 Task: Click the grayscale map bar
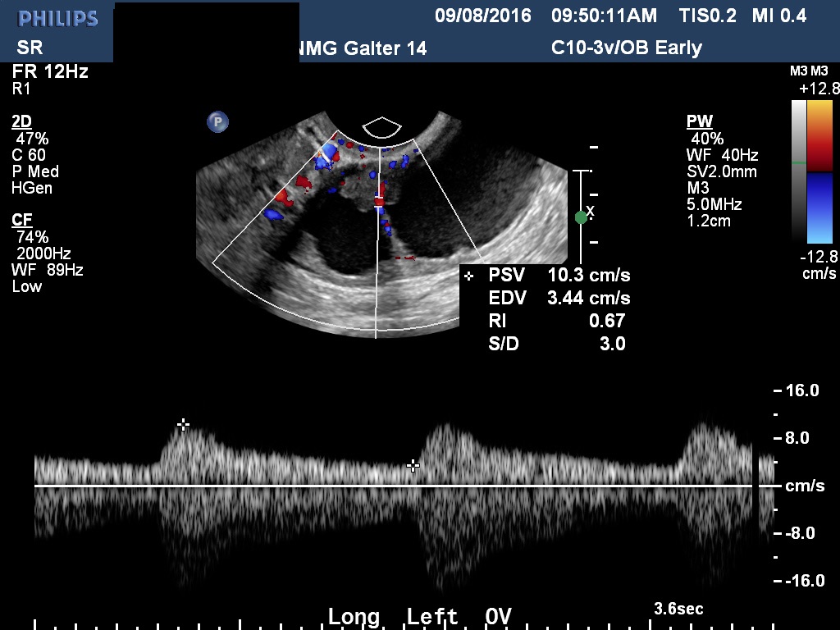pos(799,172)
